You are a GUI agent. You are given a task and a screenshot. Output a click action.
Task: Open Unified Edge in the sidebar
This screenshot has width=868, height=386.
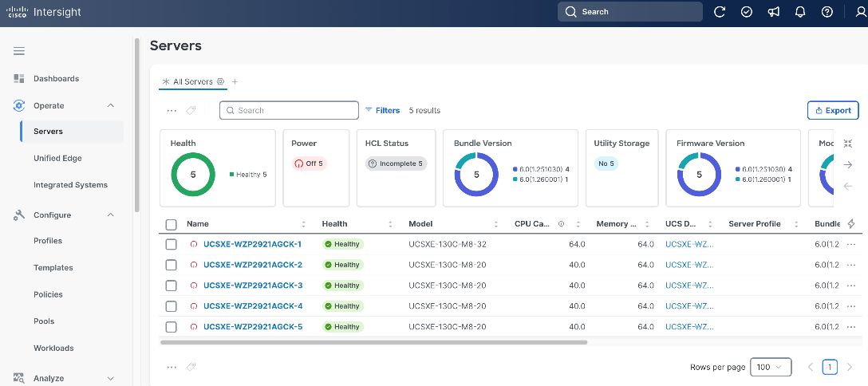[x=57, y=158]
